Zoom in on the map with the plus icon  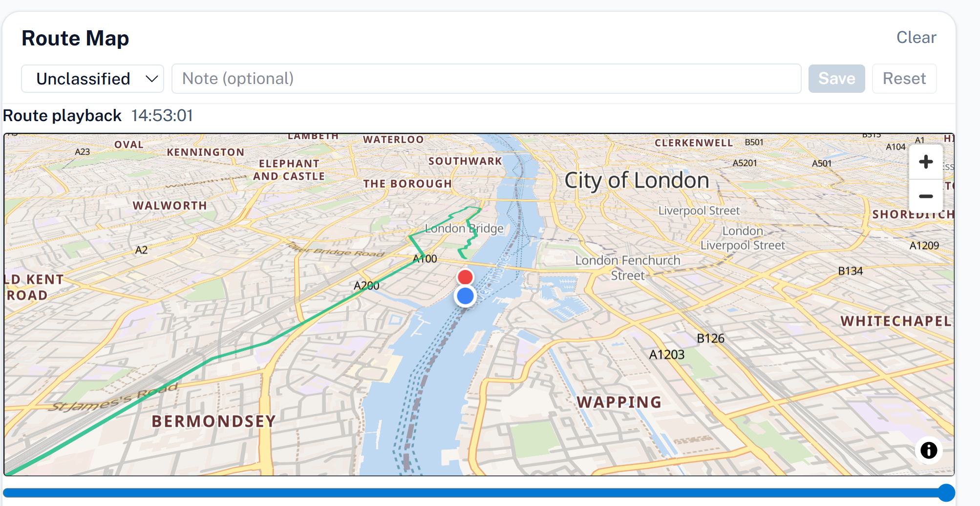pyautogui.click(x=926, y=162)
